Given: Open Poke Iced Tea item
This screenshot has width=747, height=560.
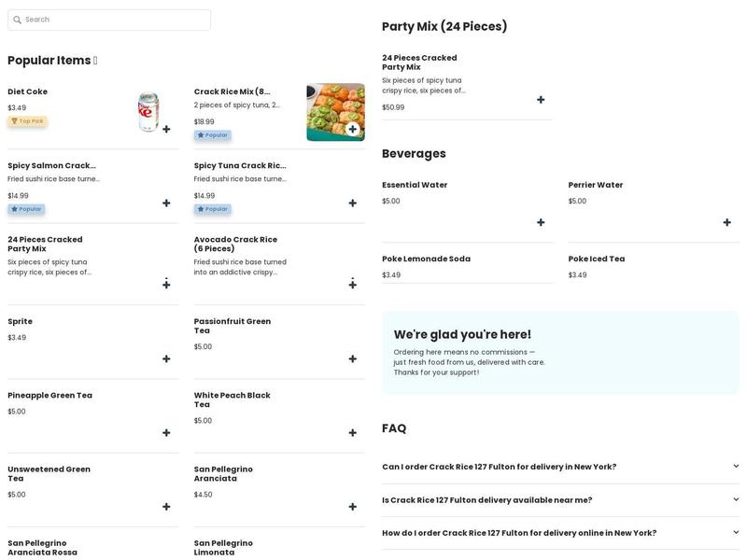Looking at the screenshot, I should (596, 259).
